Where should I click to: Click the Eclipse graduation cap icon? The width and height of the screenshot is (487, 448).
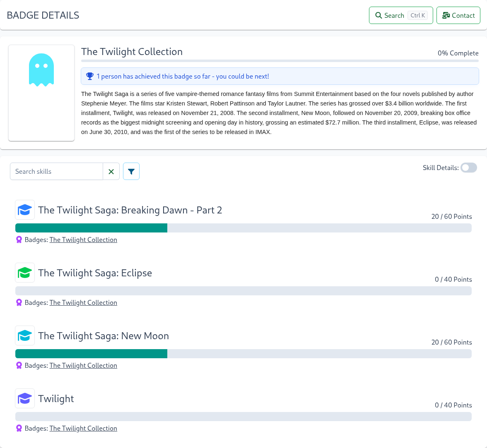(x=25, y=273)
